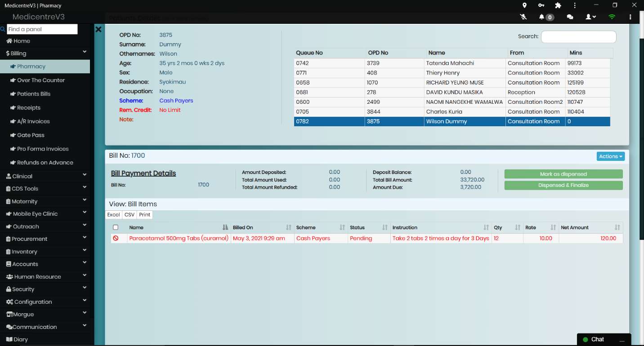Expand the Clinical section
The image size is (644, 346).
(x=45, y=176)
